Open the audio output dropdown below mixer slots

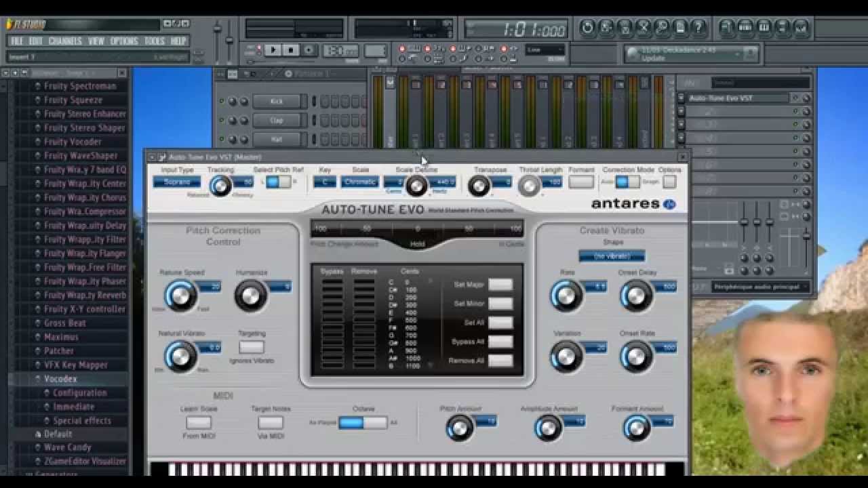(761, 287)
